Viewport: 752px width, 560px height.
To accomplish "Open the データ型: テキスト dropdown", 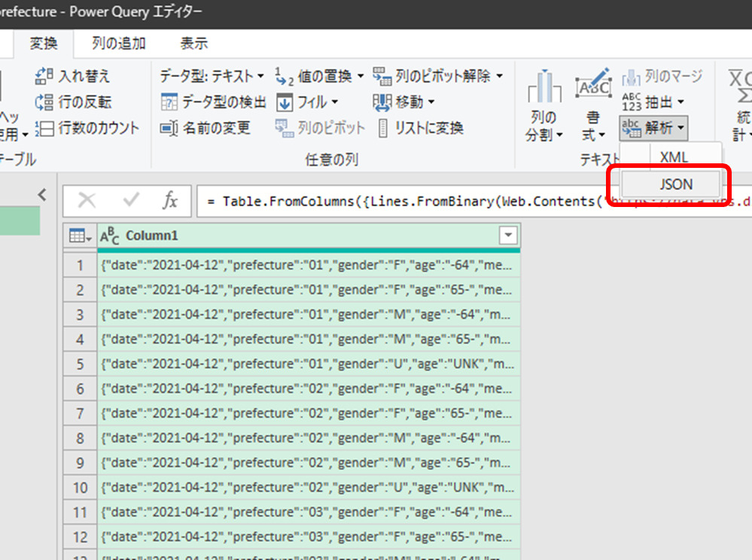I will pyautogui.click(x=212, y=76).
